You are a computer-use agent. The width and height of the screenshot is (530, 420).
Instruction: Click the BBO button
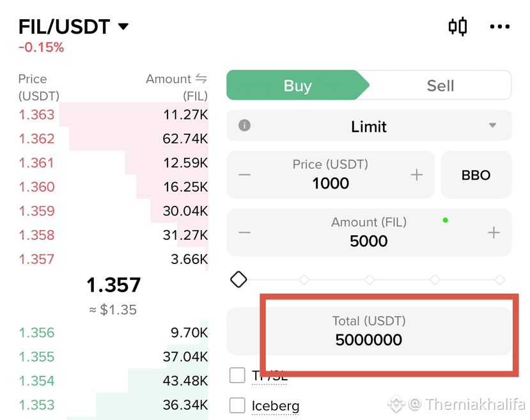(x=476, y=175)
